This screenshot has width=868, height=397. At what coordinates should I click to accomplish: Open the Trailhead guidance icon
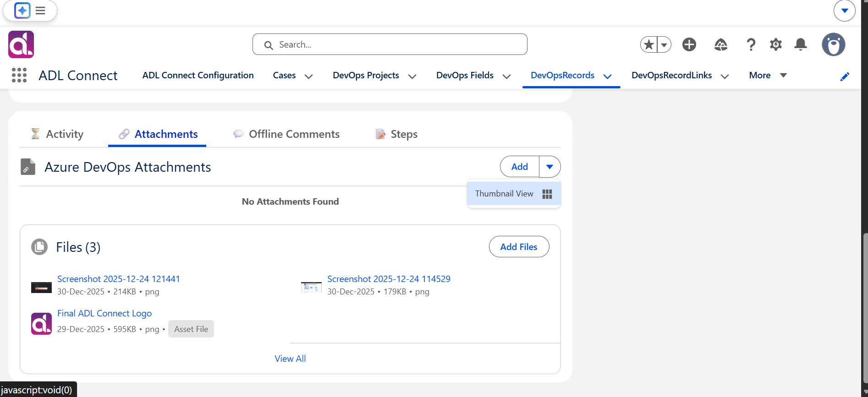pos(721,44)
